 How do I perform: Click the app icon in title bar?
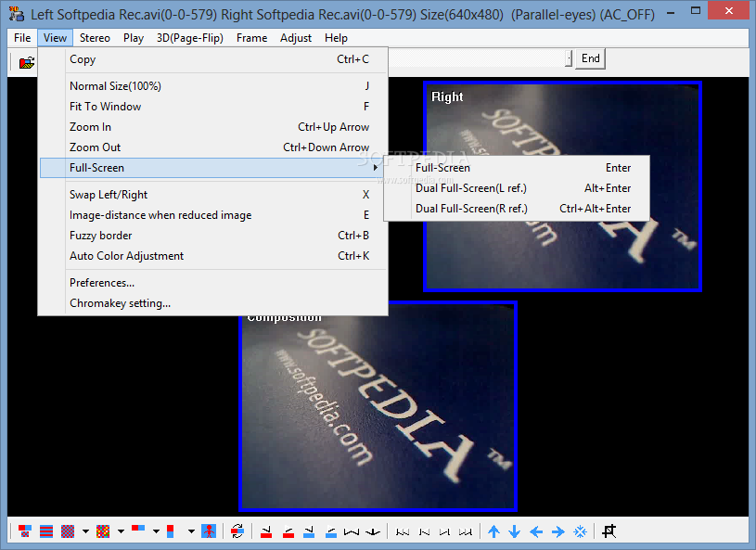[x=16, y=14]
